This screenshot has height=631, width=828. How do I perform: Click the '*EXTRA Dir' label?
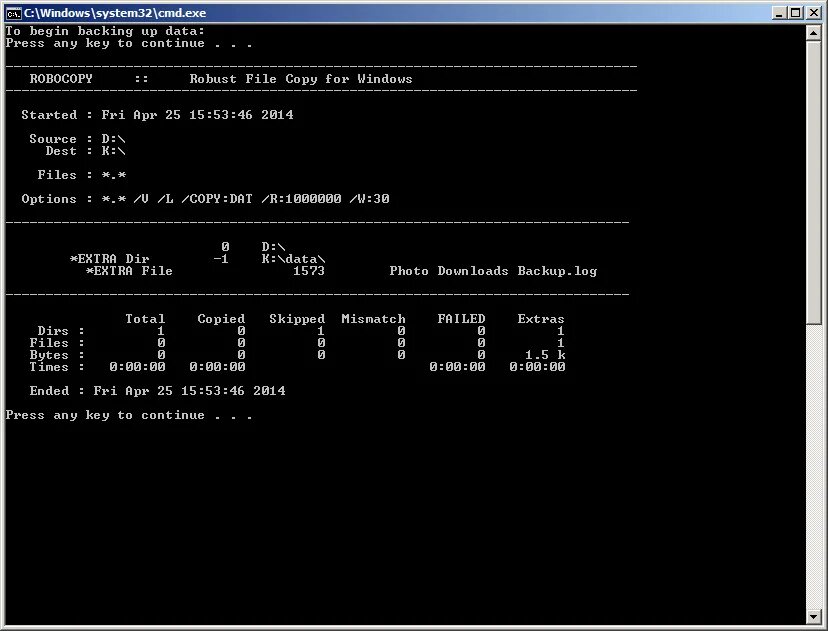[109, 259]
